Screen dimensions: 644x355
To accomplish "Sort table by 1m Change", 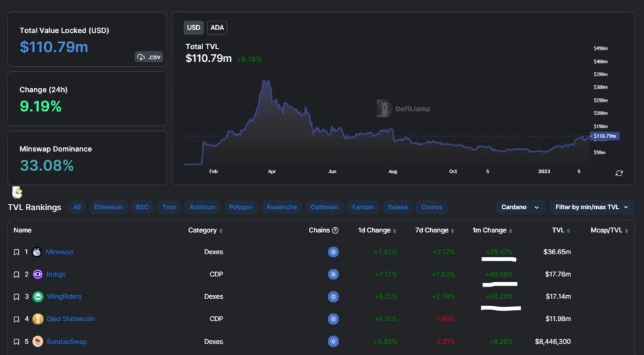I will click(x=492, y=230).
